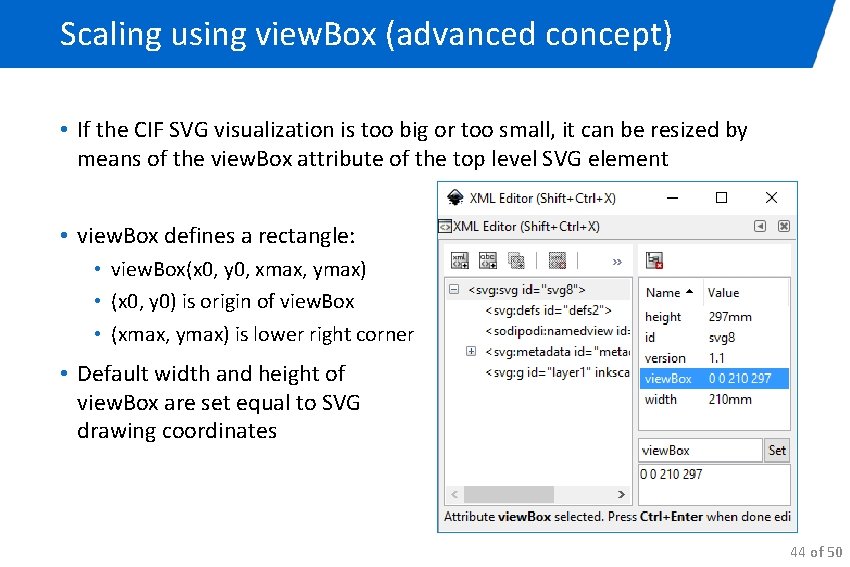Click the scroll right arrow of node tree
The height and width of the screenshot is (567, 850).
click(621, 494)
